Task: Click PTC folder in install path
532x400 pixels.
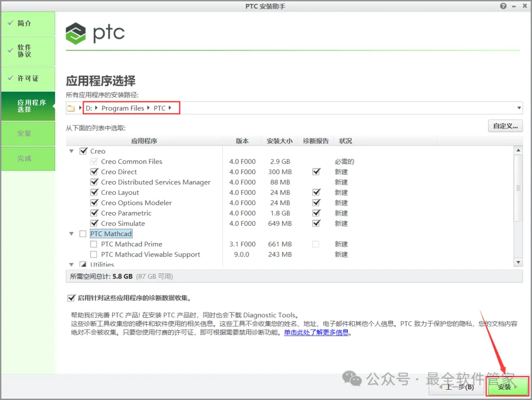Action: [x=160, y=108]
